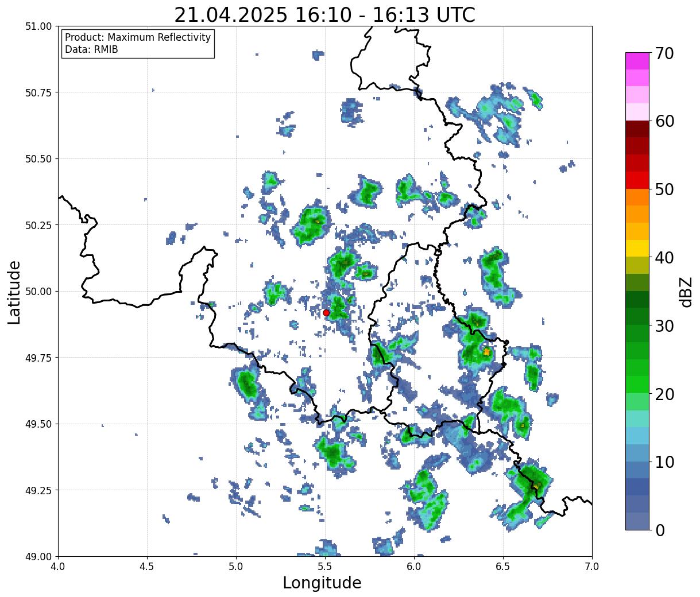Click the colorbar tick label 30
The width and height of the screenshot is (700, 597).
point(664,326)
